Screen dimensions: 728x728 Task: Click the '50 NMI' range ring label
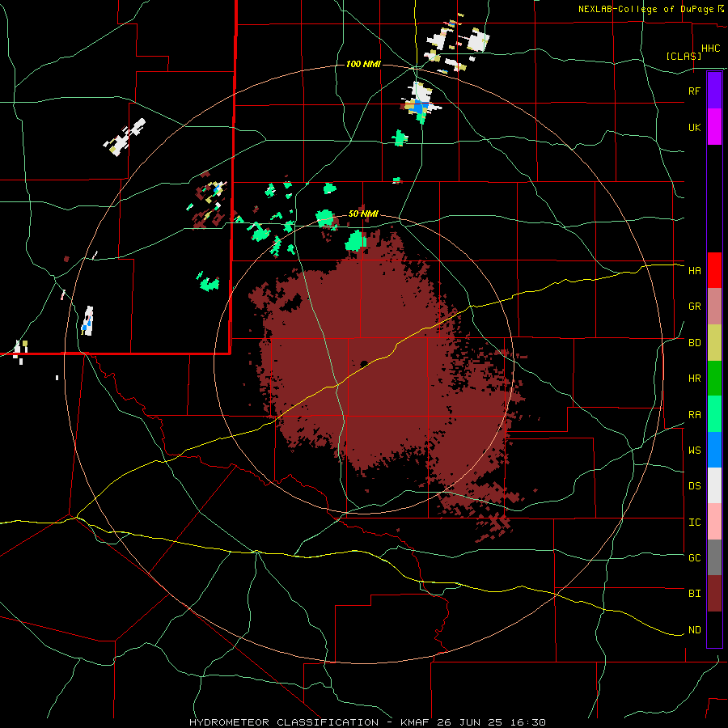click(x=363, y=214)
